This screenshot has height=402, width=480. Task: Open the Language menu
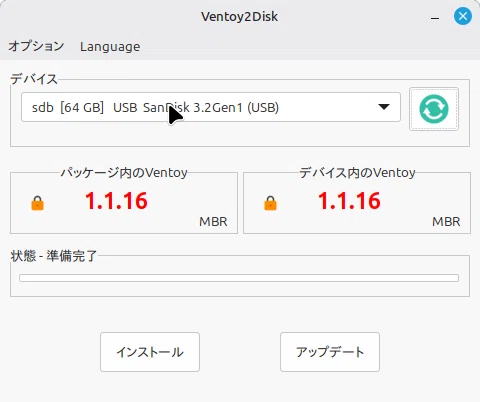point(110,46)
